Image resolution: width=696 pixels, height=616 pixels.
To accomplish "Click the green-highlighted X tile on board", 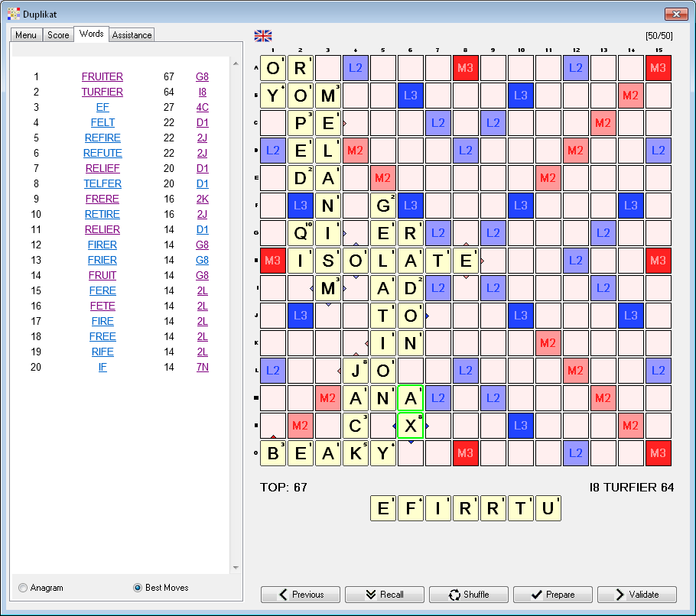I will click(411, 426).
